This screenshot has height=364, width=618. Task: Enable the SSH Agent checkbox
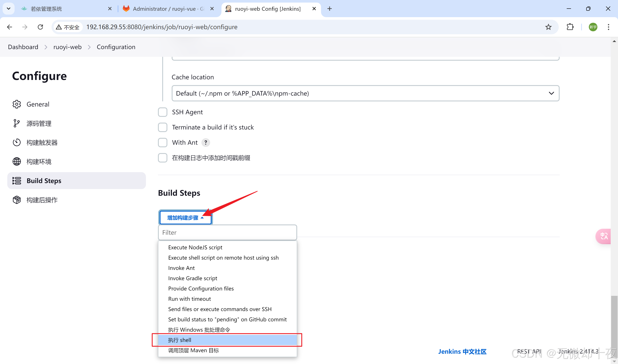(162, 112)
